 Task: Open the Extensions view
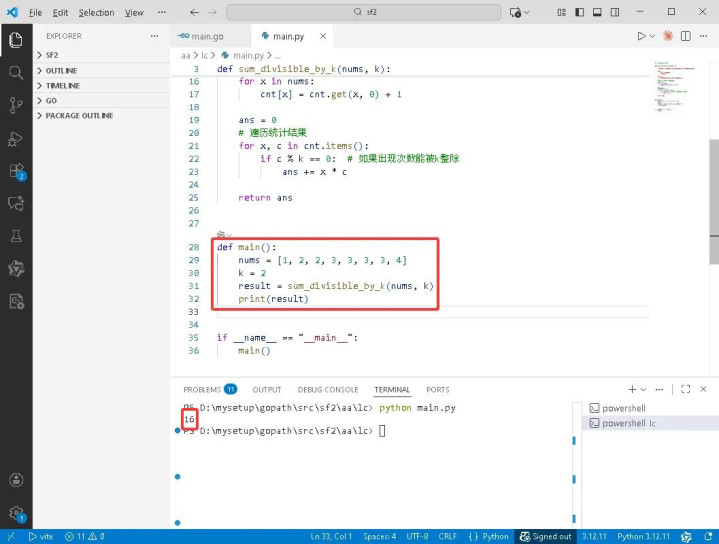15,171
